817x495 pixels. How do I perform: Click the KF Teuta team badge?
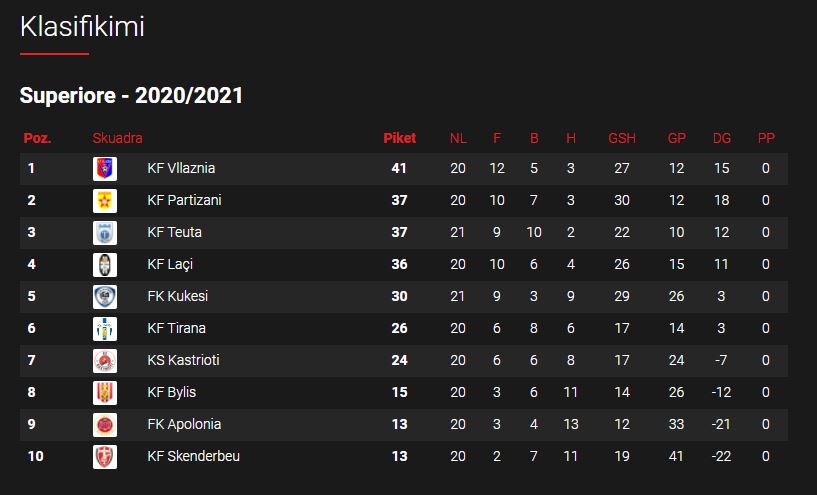click(105, 233)
